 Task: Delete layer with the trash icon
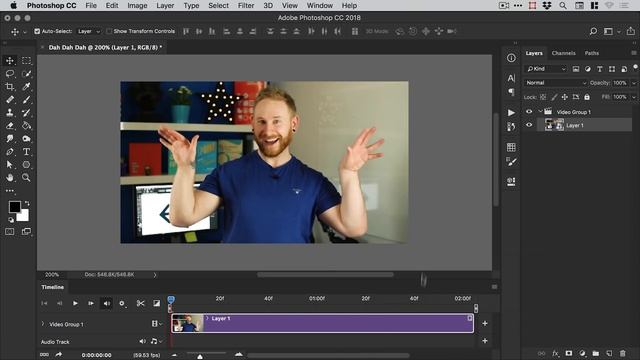click(x=622, y=353)
